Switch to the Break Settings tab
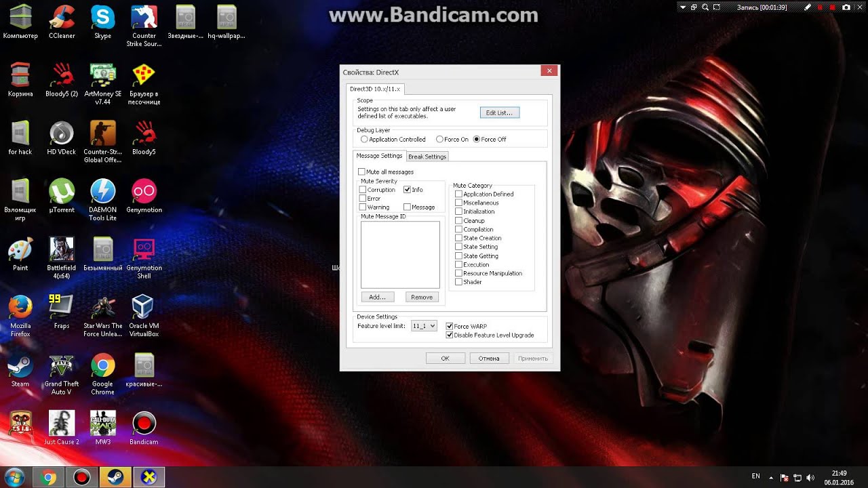Screen dimensions: 868x488 pos(427,157)
